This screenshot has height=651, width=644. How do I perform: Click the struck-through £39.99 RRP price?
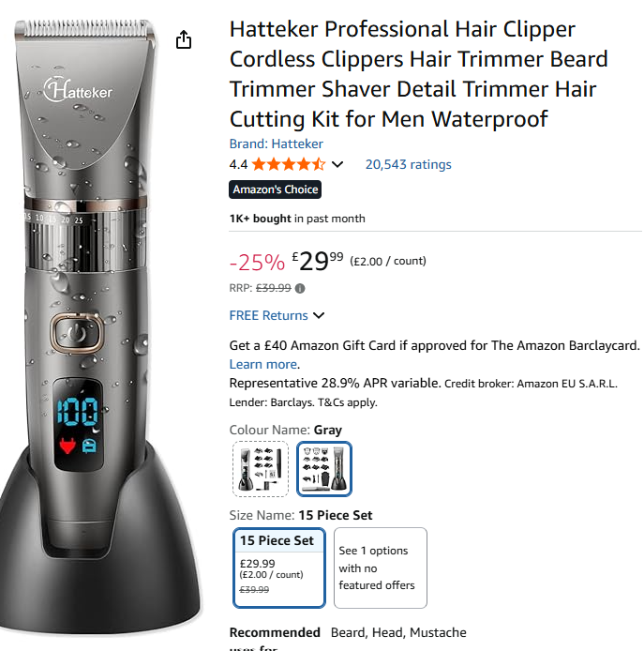point(274,288)
